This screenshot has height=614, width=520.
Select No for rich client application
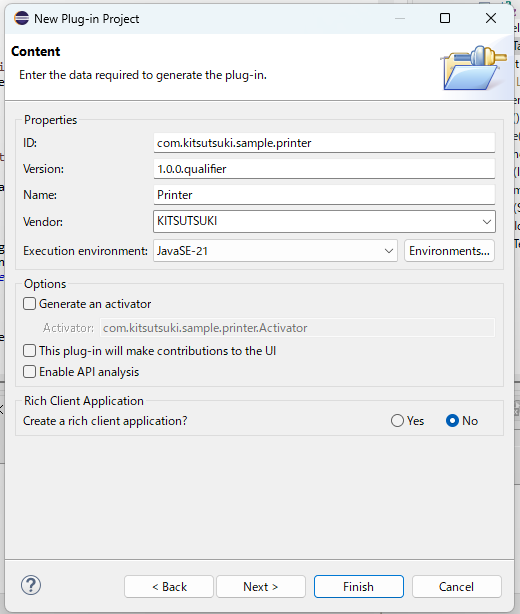pos(452,421)
